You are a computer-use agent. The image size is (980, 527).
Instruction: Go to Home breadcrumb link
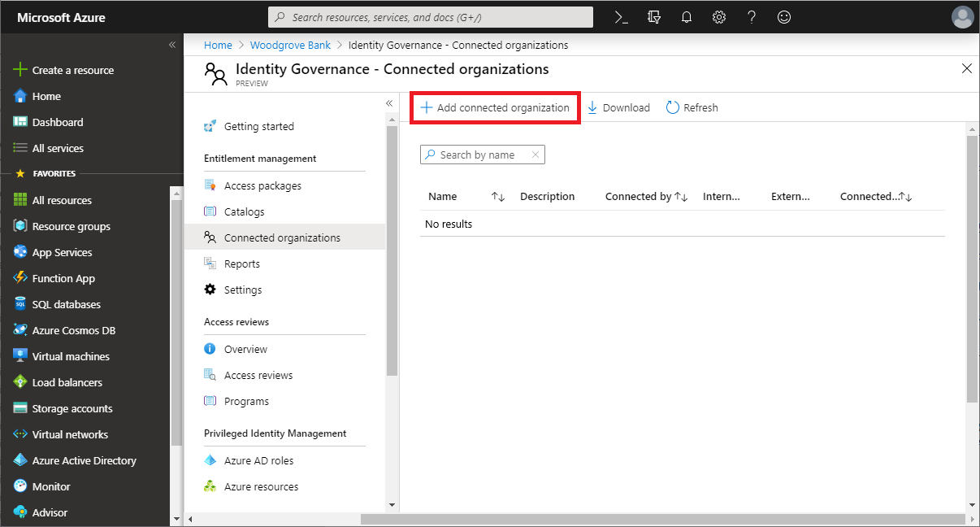218,45
